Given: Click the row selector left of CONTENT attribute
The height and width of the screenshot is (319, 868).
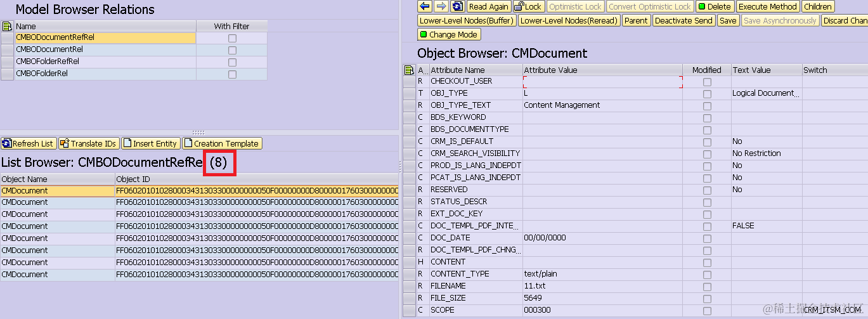Looking at the screenshot, I should [410, 262].
